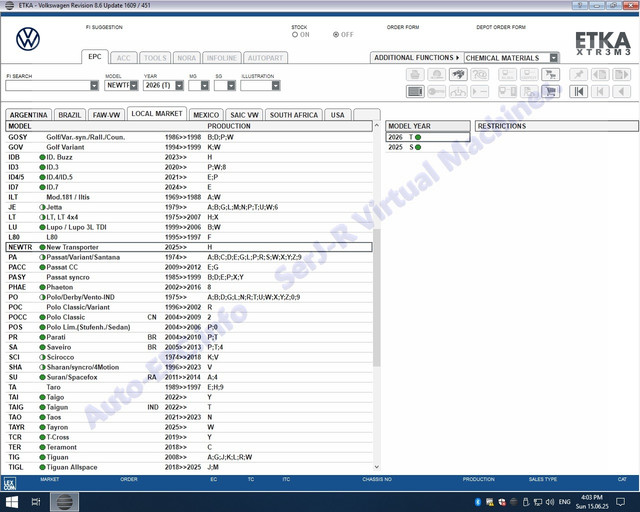The width and height of the screenshot is (640, 512).
Task: Open the Illustration dropdown
Action: click(x=276, y=85)
